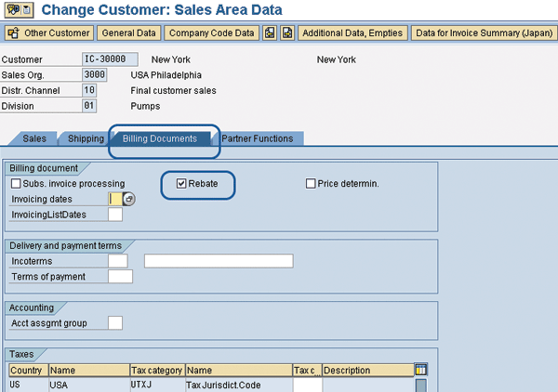Click the Tax category column header
Image resolution: width=558 pixels, height=392 pixels.
(x=157, y=371)
